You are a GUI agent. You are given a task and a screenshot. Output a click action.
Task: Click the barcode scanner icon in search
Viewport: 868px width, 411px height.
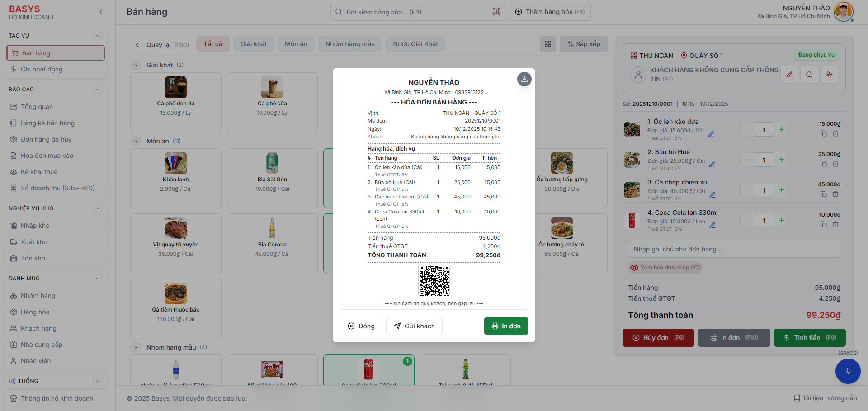click(496, 12)
